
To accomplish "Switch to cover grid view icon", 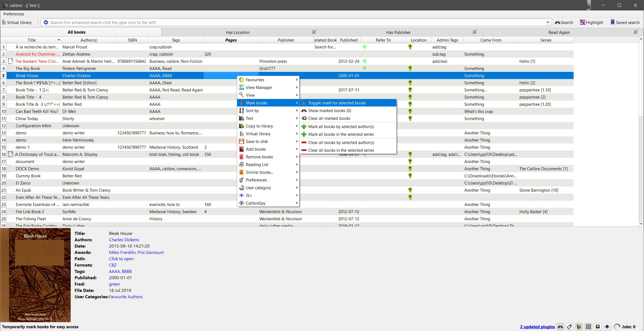I will 588,327.
